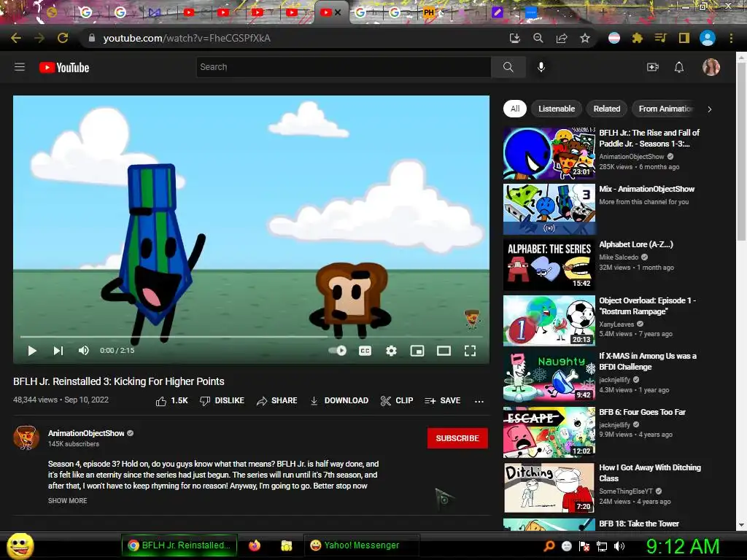Screen dimensions: 747x560
Task: Open the more actions ellipsis menu
Action: pos(479,401)
